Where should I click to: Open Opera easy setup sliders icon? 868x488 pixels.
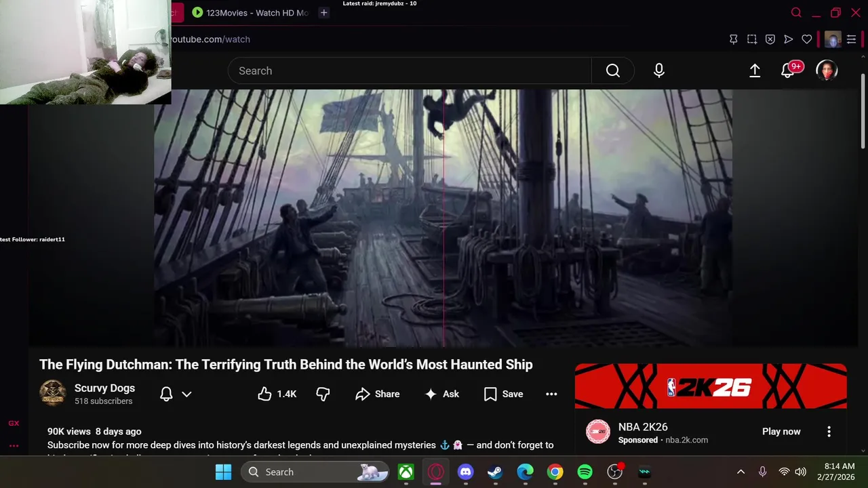(851, 39)
